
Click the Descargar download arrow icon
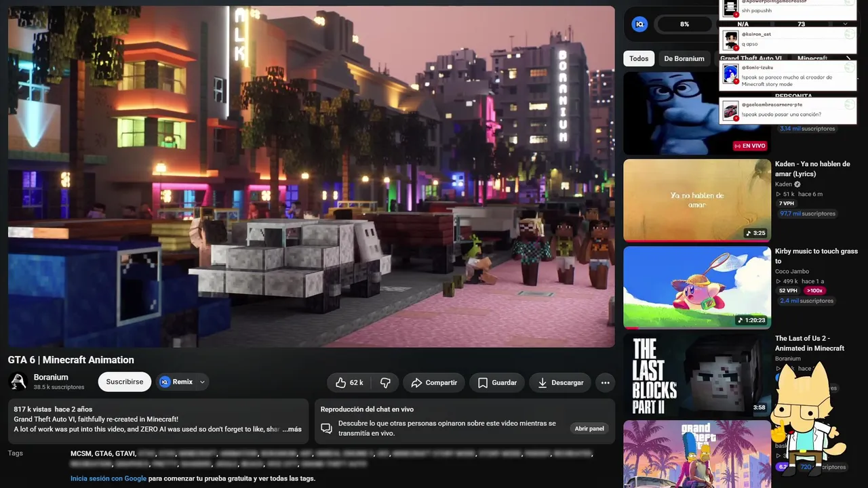pyautogui.click(x=542, y=383)
